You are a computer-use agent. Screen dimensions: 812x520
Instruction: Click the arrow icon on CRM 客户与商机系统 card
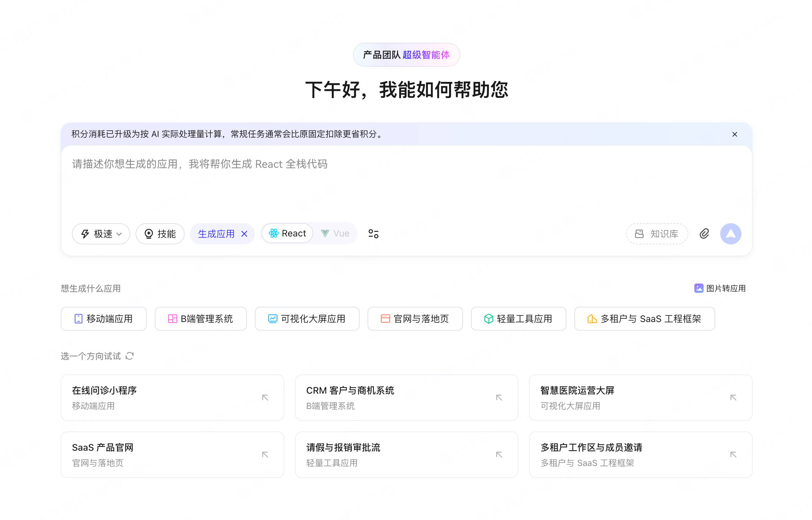[x=499, y=397]
